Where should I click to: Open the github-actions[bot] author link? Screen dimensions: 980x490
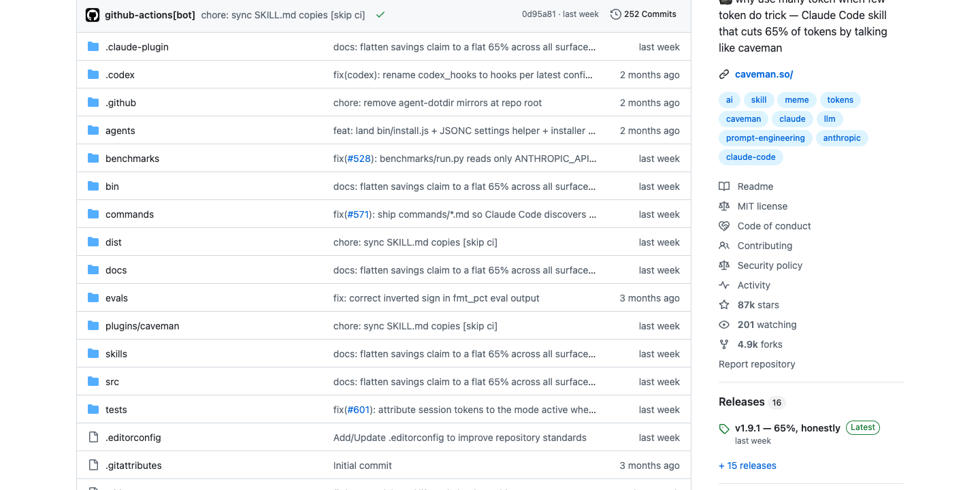pyautogui.click(x=150, y=14)
